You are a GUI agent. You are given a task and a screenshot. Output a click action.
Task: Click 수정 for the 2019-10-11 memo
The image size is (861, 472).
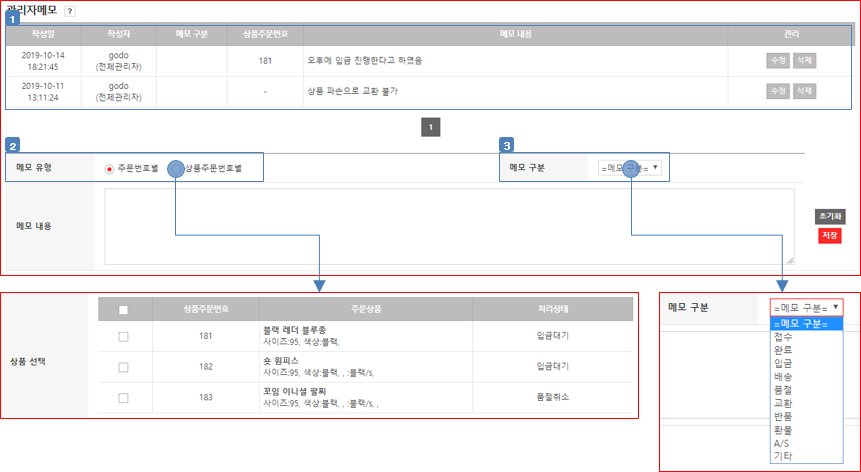pyautogui.click(x=778, y=91)
